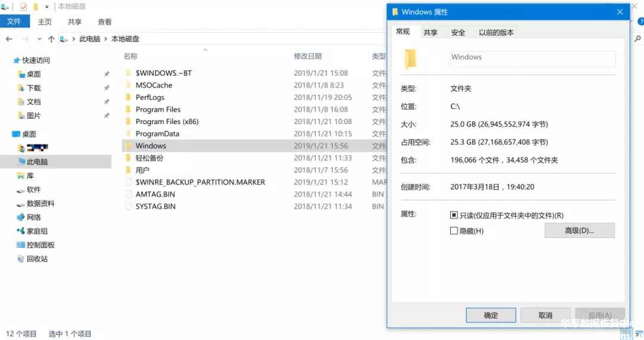This screenshot has height=340, width=644.
Task: Open the Program Files folder icon
Action: click(128, 109)
